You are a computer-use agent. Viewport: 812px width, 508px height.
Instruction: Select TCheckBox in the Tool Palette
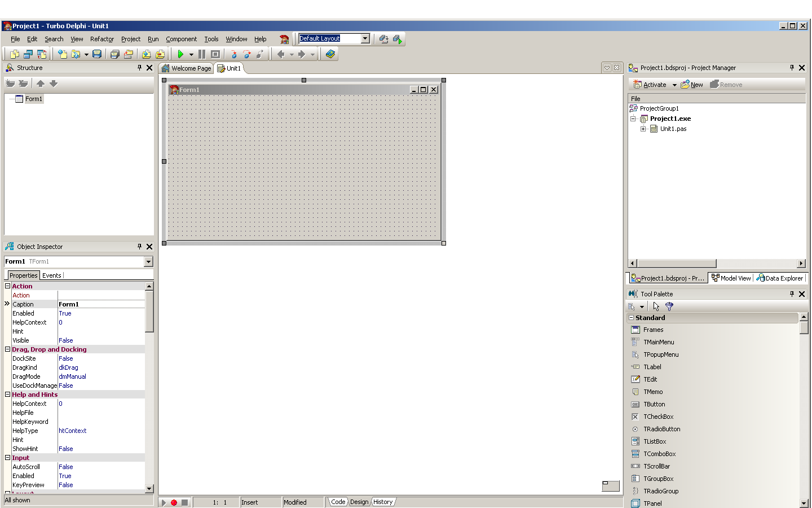pyautogui.click(x=658, y=417)
